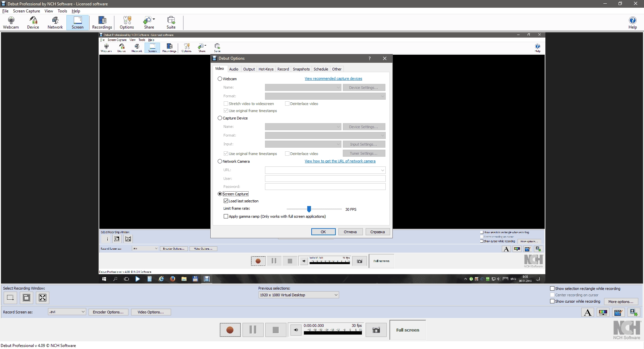Open the Record Screen as .avi dropdown
This screenshot has width=644, height=349.
pyautogui.click(x=67, y=312)
